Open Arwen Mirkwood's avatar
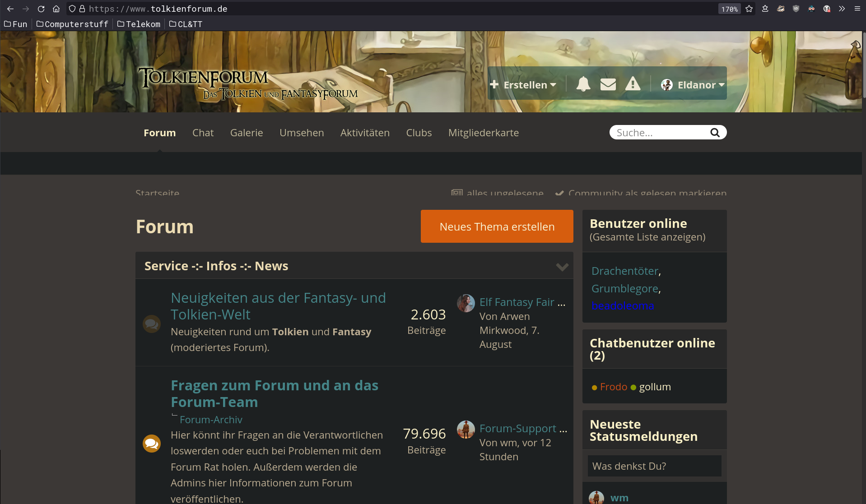866x504 pixels. (466, 303)
